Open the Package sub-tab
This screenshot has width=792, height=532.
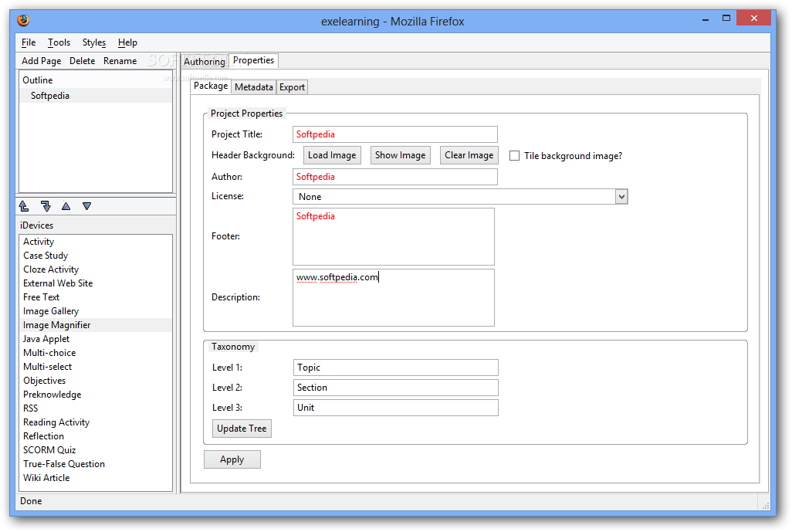[x=211, y=86]
